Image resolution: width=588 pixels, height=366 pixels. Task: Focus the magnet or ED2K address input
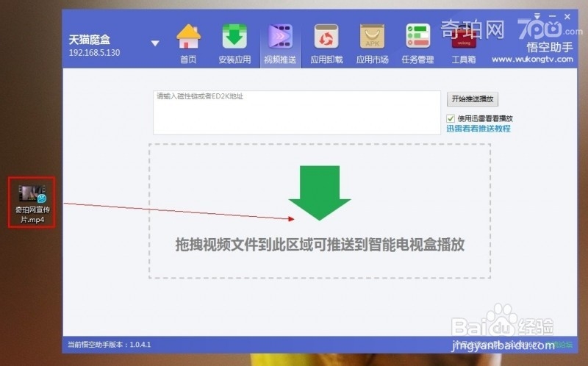click(297, 112)
